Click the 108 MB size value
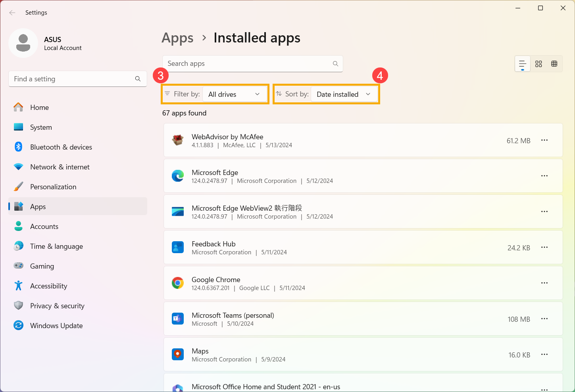The image size is (575, 392). point(519,319)
